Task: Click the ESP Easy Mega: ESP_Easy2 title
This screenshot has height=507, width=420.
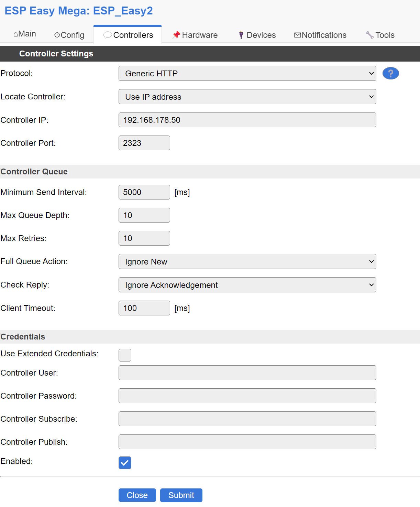Action: [x=79, y=11]
